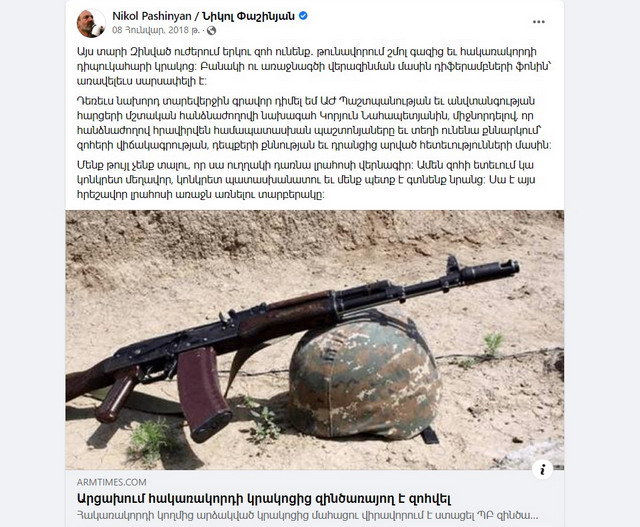
Task: Click the empty page area left of the post
Action: point(33,263)
